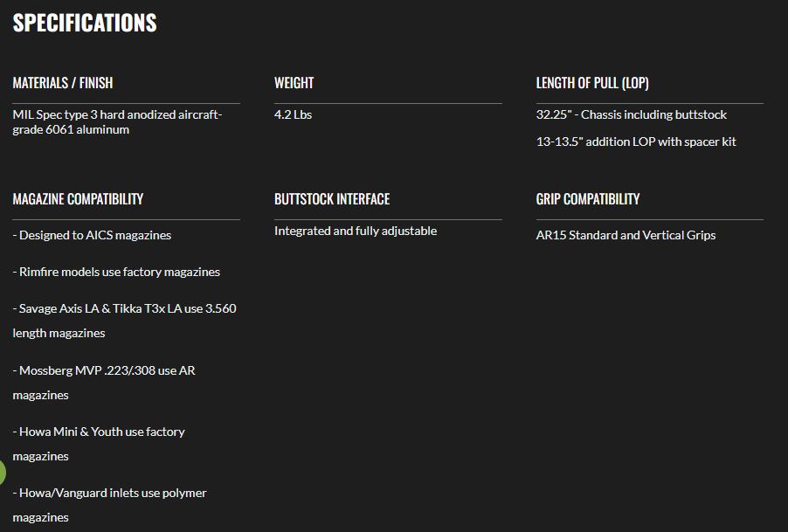
Task: Click 'Designed to AICS magazines' text
Action: (x=92, y=235)
